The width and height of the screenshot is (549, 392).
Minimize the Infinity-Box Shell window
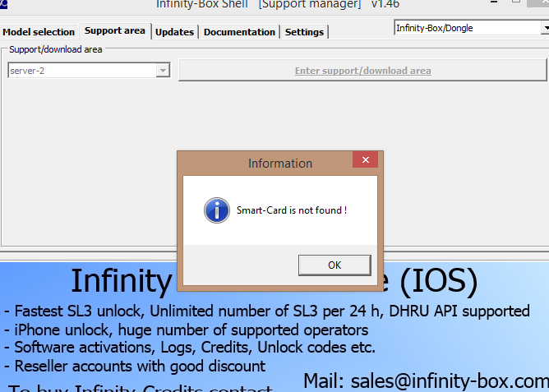(x=494, y=2)
